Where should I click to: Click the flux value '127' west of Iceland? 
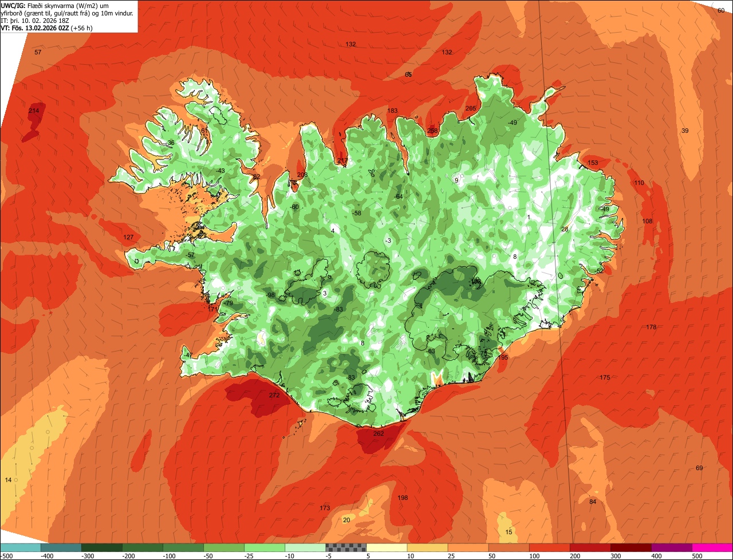click(x=128, y=237)
